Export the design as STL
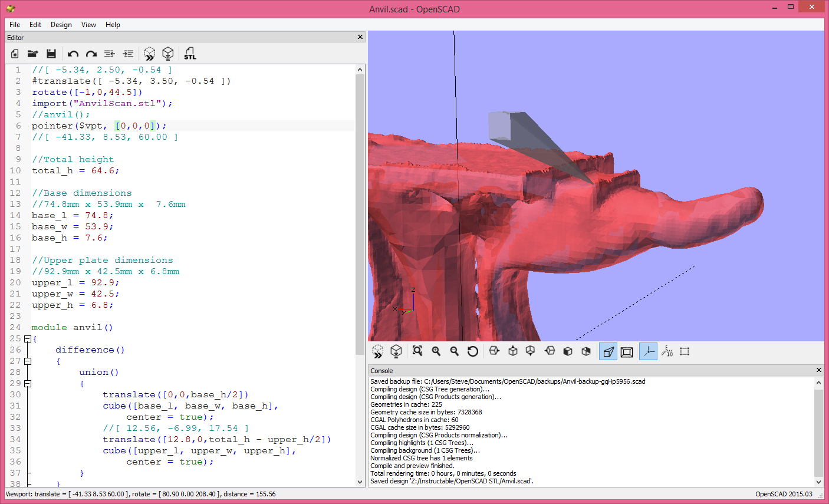829x504 pixels. (x=190, y=54)
